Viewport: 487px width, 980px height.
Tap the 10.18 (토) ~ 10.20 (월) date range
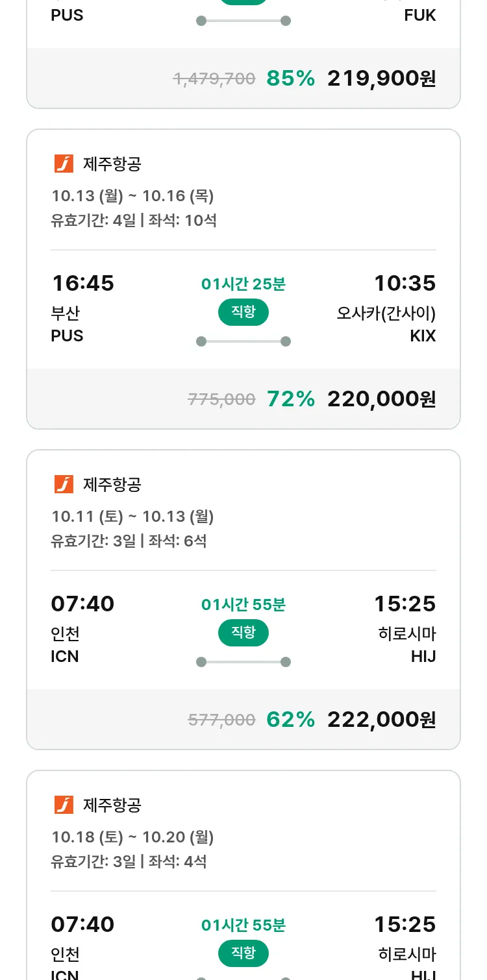132,837
